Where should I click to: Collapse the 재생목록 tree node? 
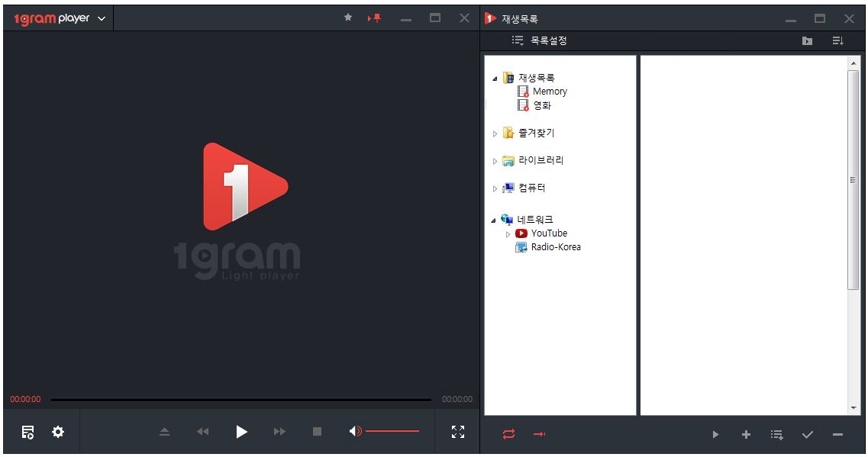click(x=495, y=79)
